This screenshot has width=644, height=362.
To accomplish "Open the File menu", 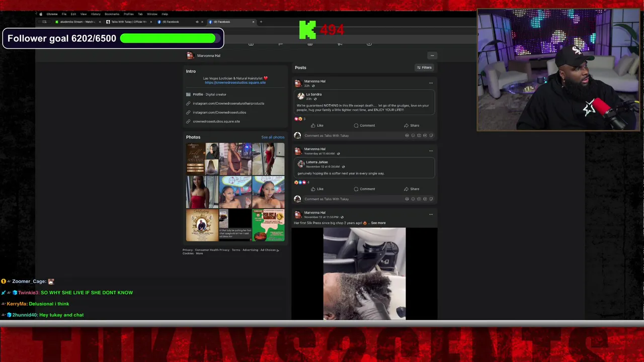I will point(64,14).
